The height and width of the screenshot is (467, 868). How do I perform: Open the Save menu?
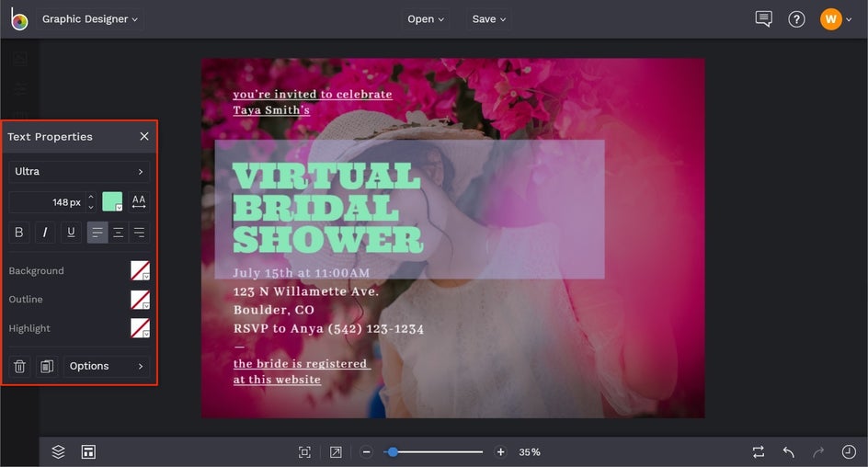point(489,18)
